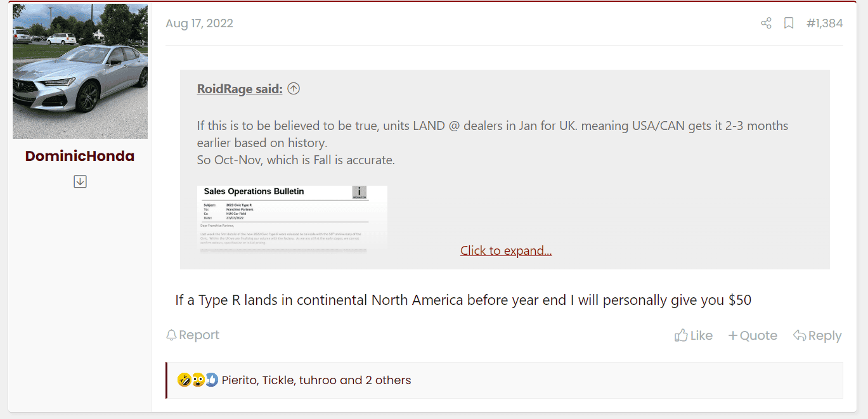Report this post
The height and width of the screenshot is (419, 868).
coord(193,335)
